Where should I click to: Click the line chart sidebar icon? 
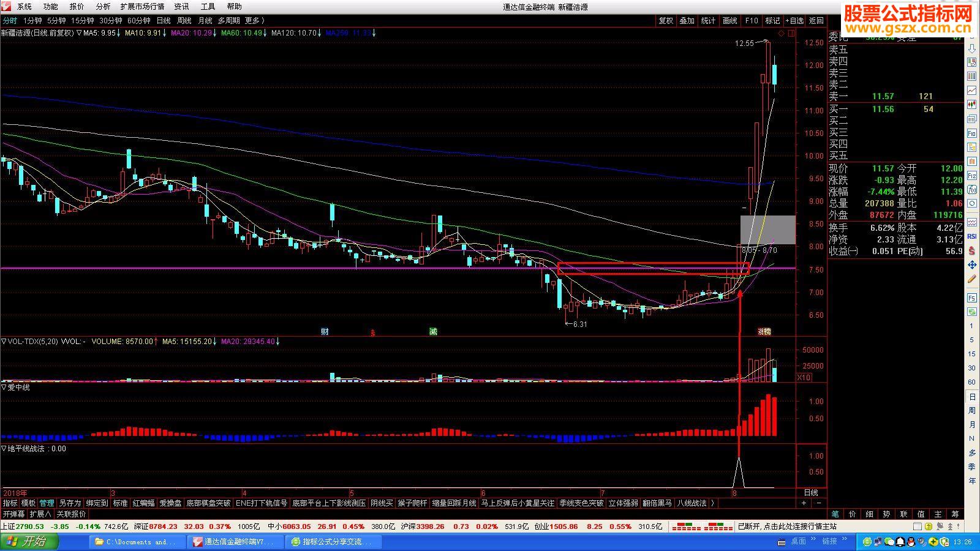point(972,91)
